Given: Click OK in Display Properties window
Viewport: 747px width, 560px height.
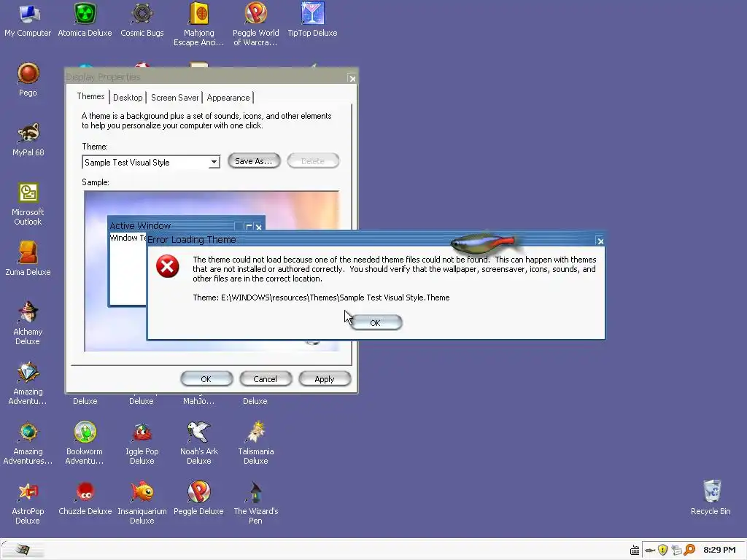Looking at the screenshot, I should (x=206, y=379).
